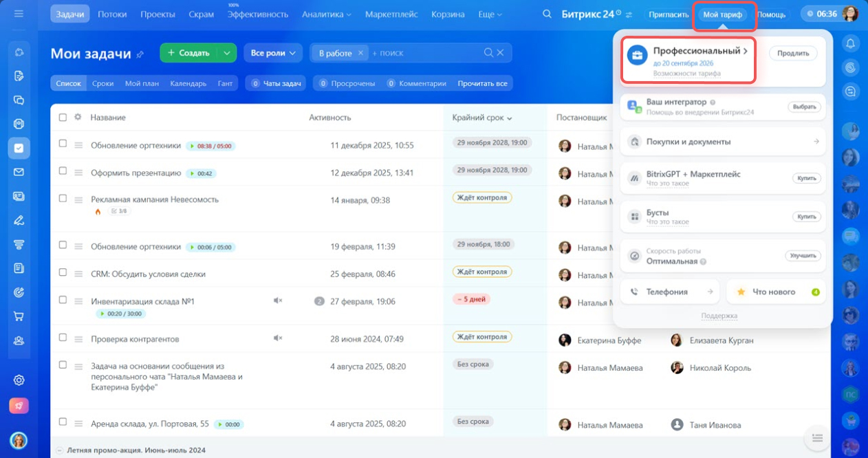Open settings gear in left sidebar
This screenshot has height=458, width=868.
(19, 380)
